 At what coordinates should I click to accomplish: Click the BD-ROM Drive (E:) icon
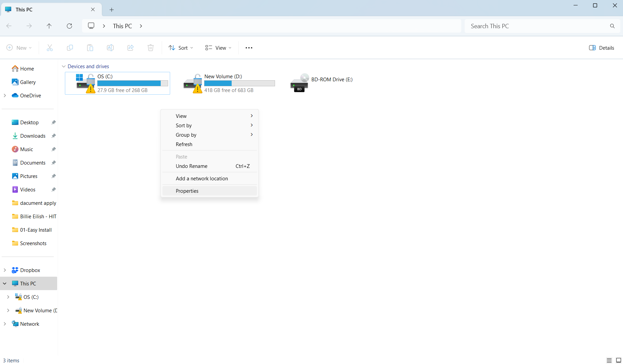click(299, 83)
